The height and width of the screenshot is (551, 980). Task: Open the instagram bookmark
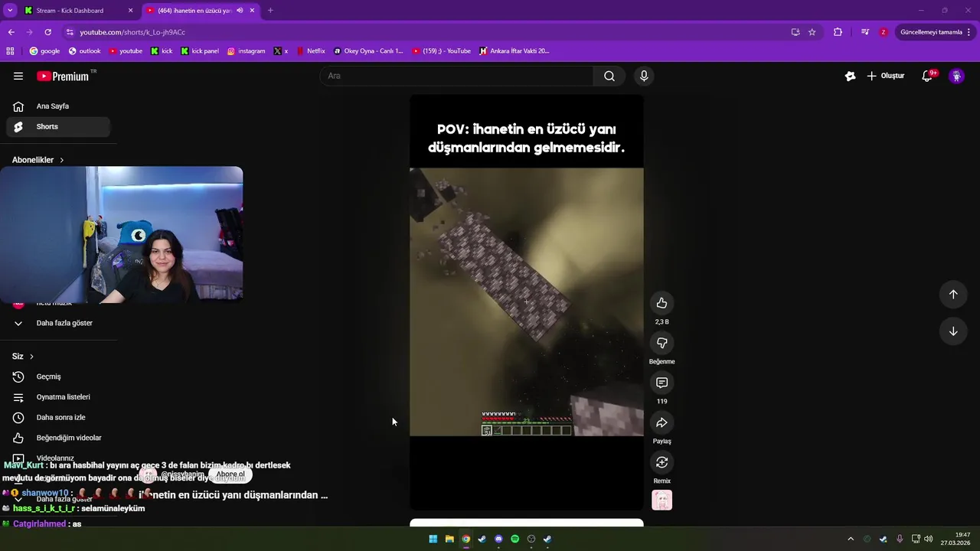(246, 51)
